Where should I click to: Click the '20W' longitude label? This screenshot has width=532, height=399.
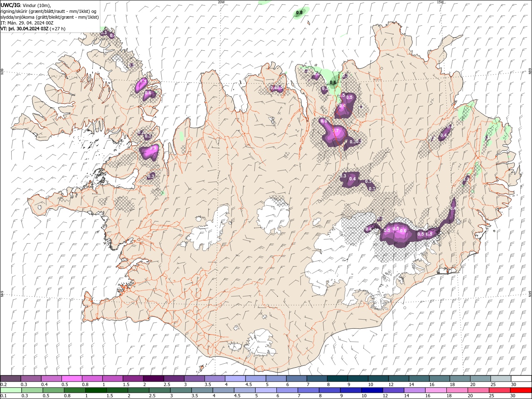click(221, 2)
